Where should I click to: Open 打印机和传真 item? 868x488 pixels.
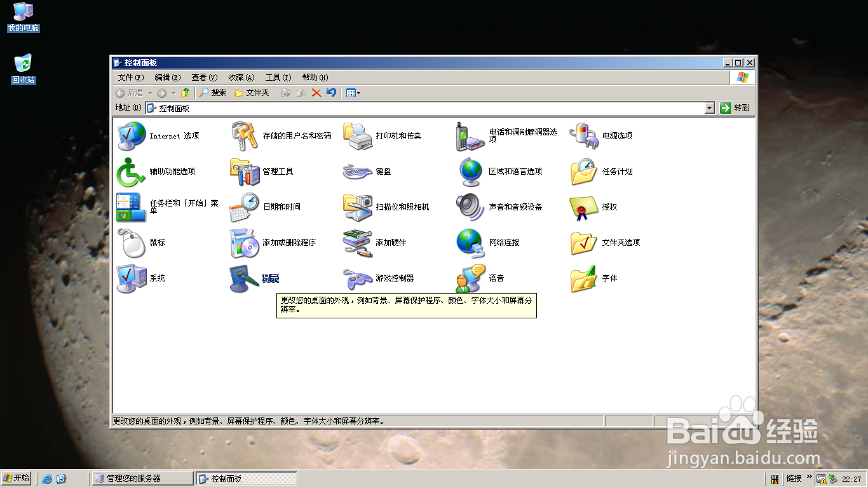pyautogui.click(x=382, y=136)
